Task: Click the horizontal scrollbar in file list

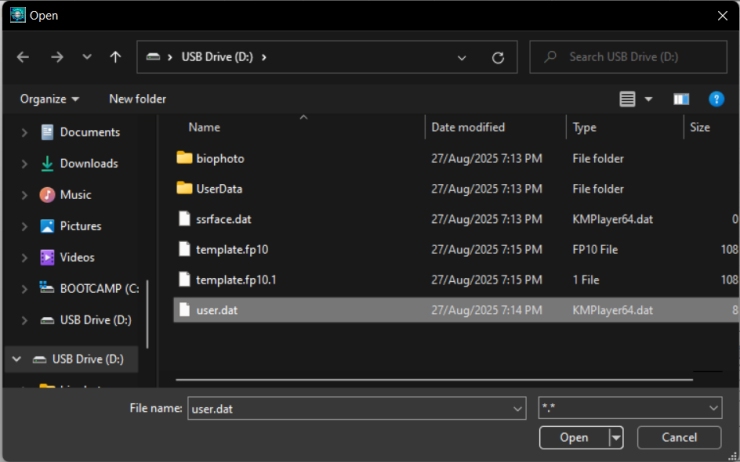Action: pos(432,380)
